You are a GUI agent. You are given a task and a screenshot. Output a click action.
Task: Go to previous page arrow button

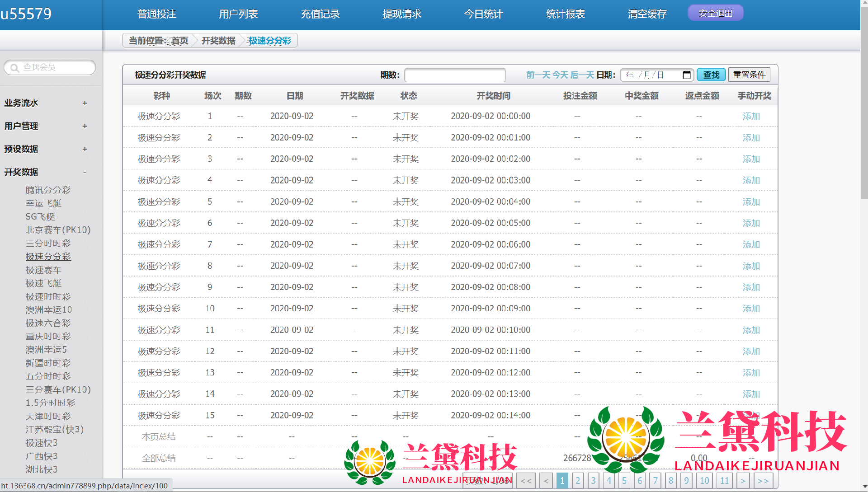[546, 481]
